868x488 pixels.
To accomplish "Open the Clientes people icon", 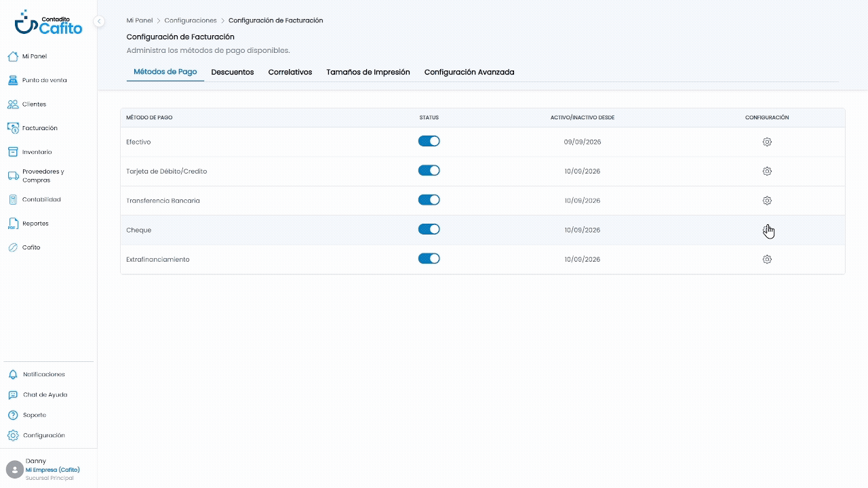I will 12,104.
